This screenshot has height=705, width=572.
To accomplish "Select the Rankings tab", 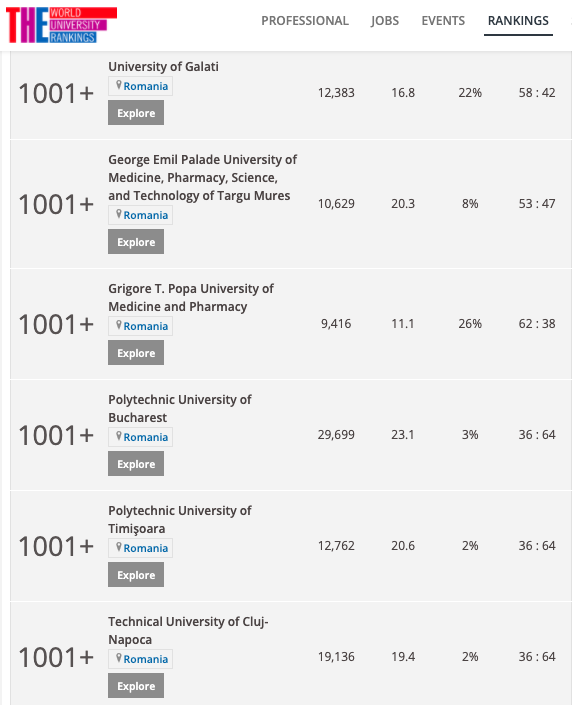I will (x=518, y=21).
